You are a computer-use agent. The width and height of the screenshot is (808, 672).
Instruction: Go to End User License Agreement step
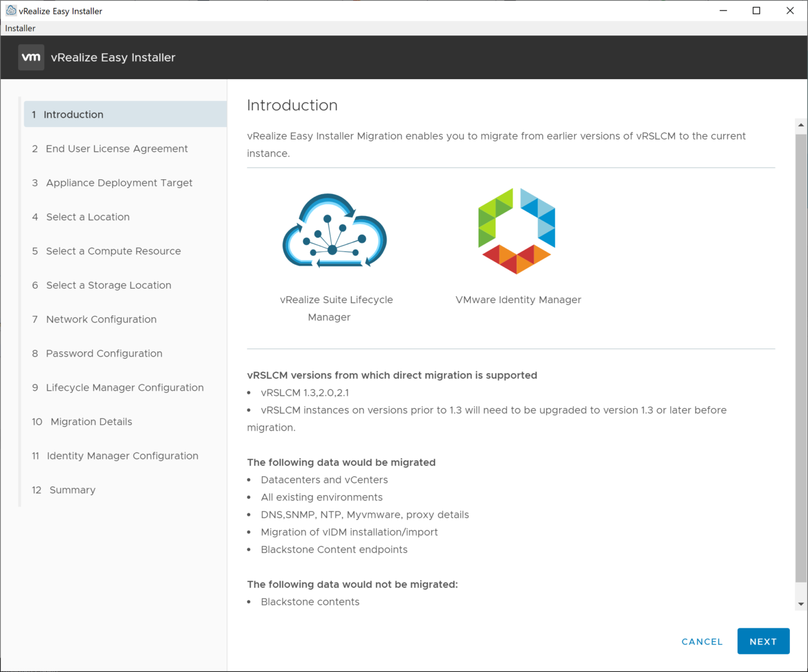(x=116, y=149)
